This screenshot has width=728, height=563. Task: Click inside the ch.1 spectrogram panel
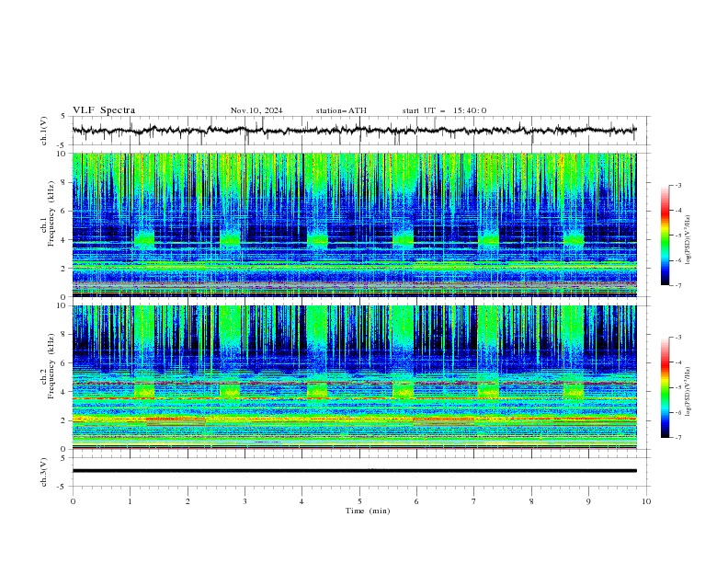click(354, 224)
